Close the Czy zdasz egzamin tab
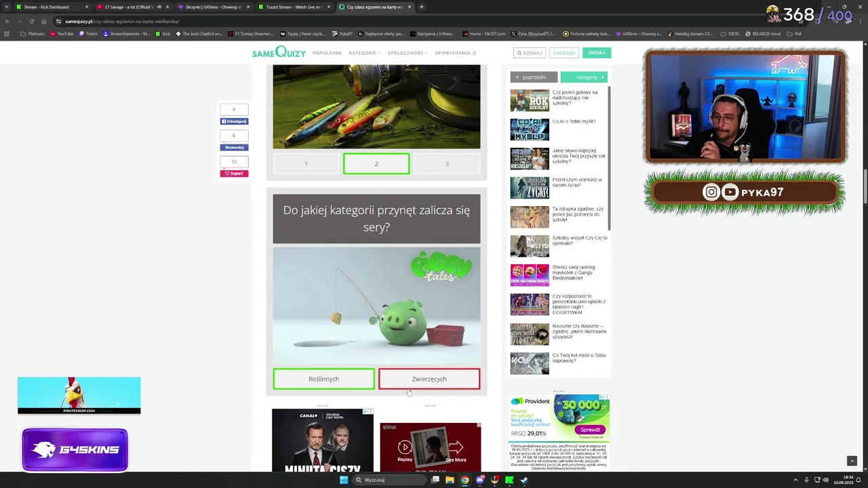Screen dimensions: 868x488 click(x=409, y=7)
